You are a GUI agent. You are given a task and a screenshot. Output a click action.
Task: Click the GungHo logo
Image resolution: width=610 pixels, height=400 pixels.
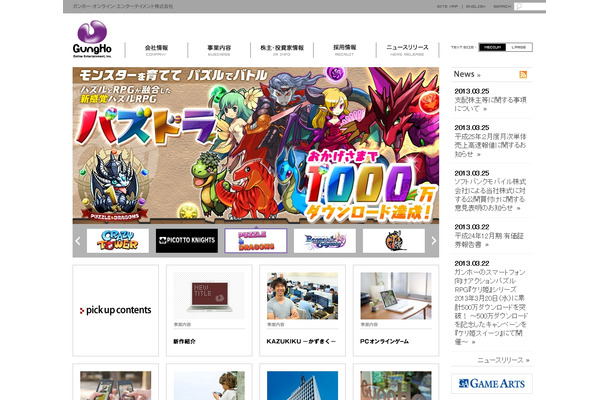click(92, 39)
